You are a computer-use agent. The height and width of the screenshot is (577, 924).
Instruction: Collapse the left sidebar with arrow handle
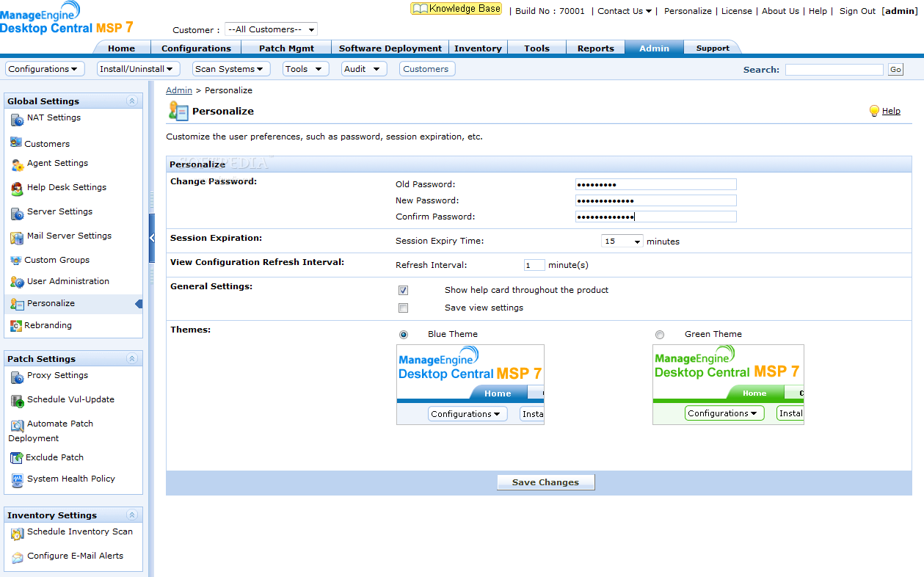pyautogui.click(x=152, y=238)
